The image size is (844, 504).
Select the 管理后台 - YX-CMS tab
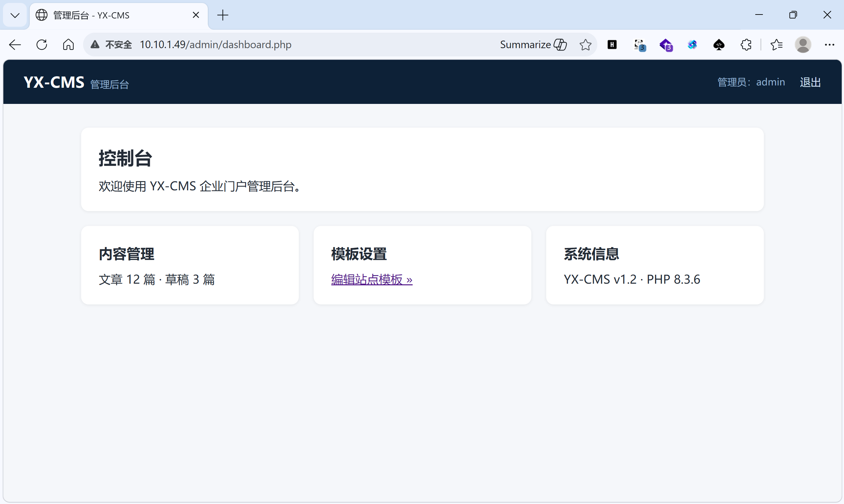118,15
